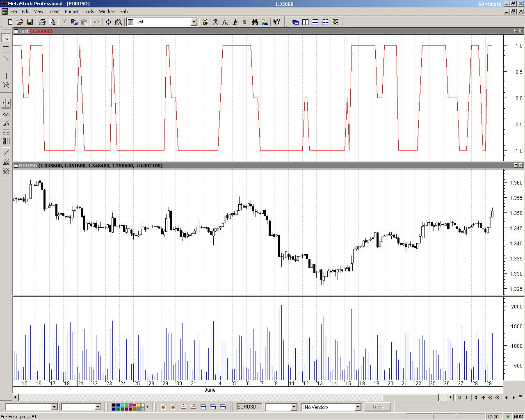
Task: Select the Gann grid crosshatch tool
Action: pos(6,171)
